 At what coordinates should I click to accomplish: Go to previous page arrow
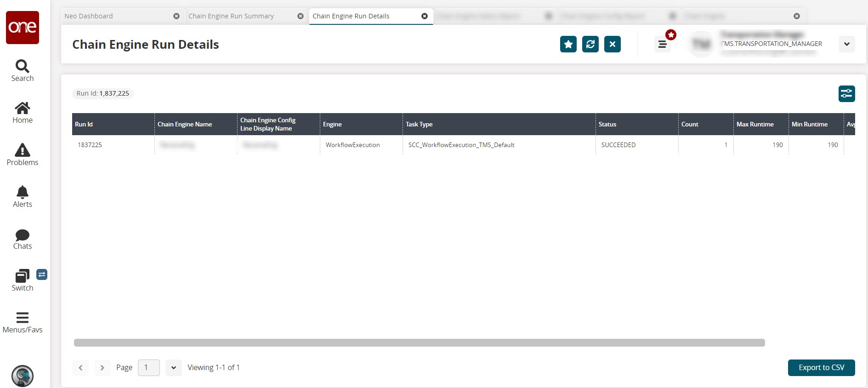(80, 367)
